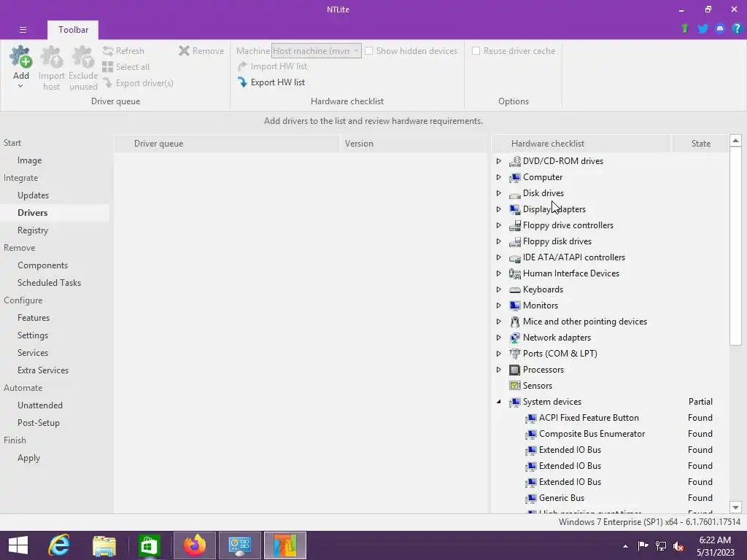Collapse the System devices node
The height and width of the screenshot is (560, 747).
click(x=498, y=402)
